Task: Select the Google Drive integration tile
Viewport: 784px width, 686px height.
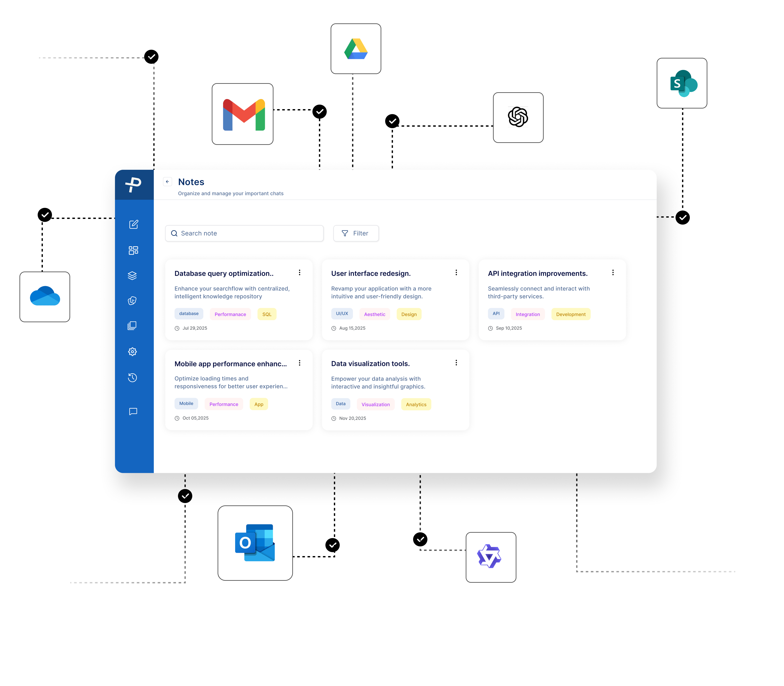Action: (356, 49)
